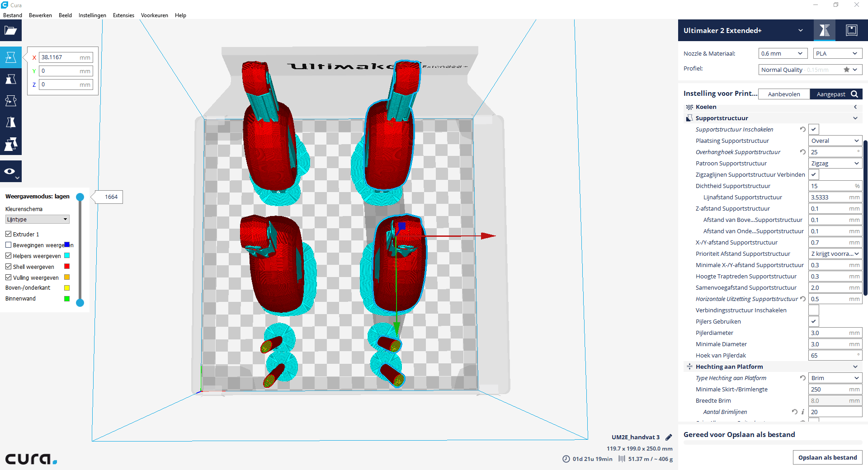Open the Kleurenschema Lijntype dropdown
This screenshot has width=868, height=470.
(37, 219)
